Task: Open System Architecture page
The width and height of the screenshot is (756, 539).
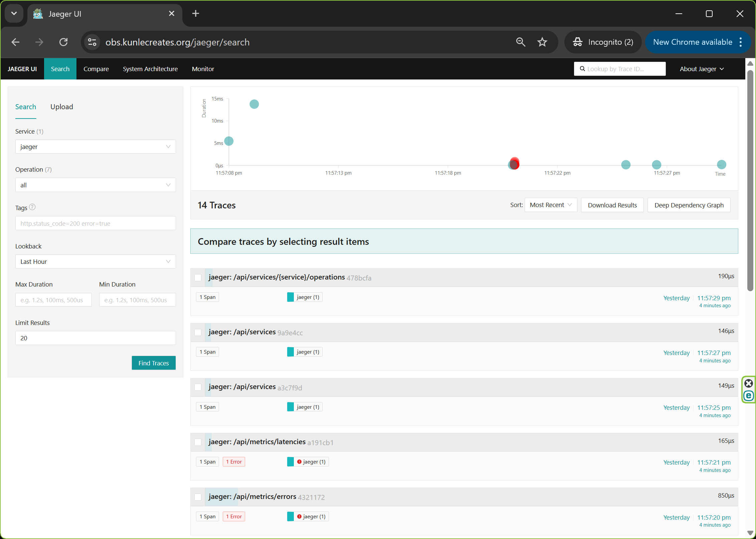Action: tap(150, 69)
